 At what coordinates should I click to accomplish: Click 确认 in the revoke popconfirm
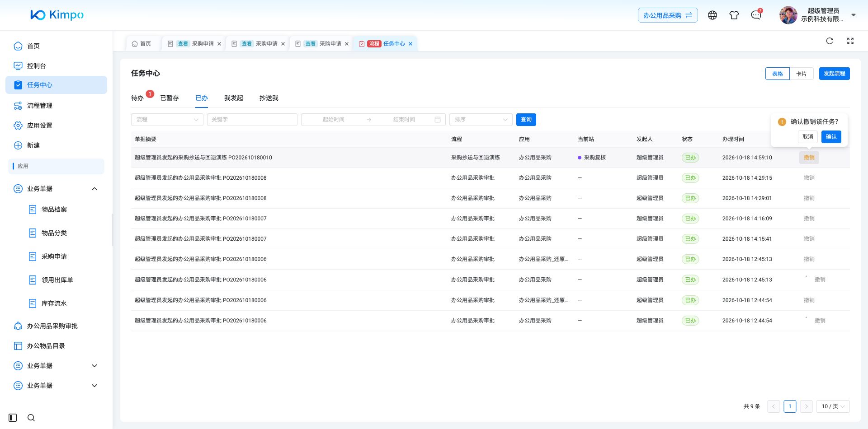pos(831,137)
